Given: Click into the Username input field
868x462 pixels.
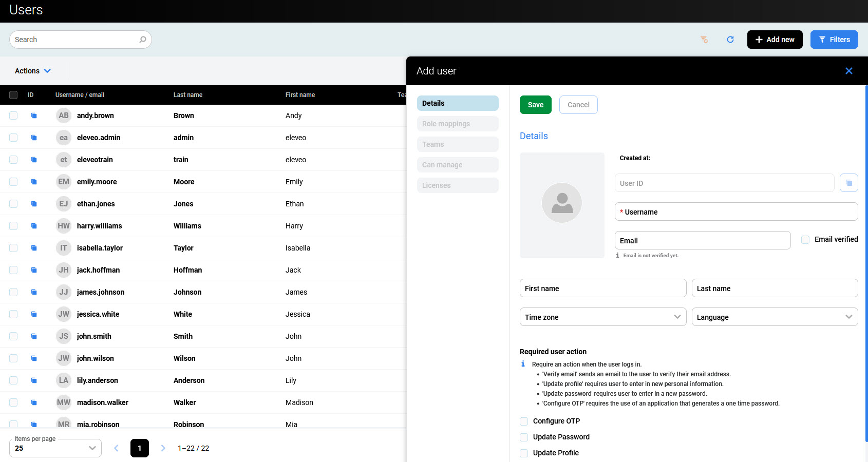Looking at the screenshot, I should point(735,211).
